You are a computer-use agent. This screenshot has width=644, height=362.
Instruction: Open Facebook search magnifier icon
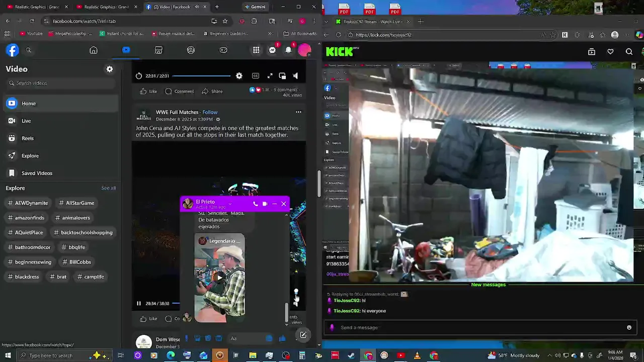pos(29,50)
